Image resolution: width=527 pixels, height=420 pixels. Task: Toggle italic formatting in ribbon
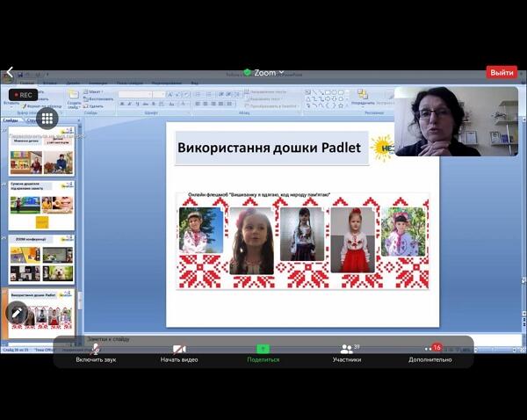(130, 104)
